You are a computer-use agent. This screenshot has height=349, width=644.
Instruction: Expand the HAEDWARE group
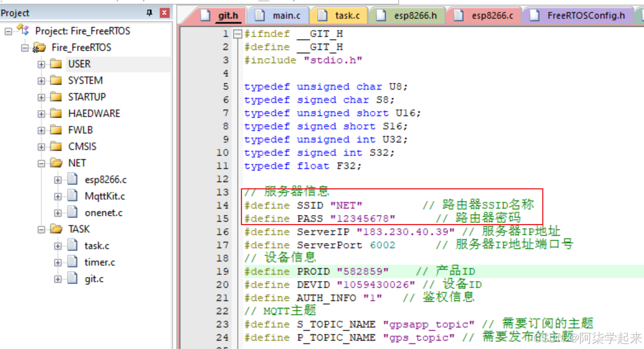[41, 113]
